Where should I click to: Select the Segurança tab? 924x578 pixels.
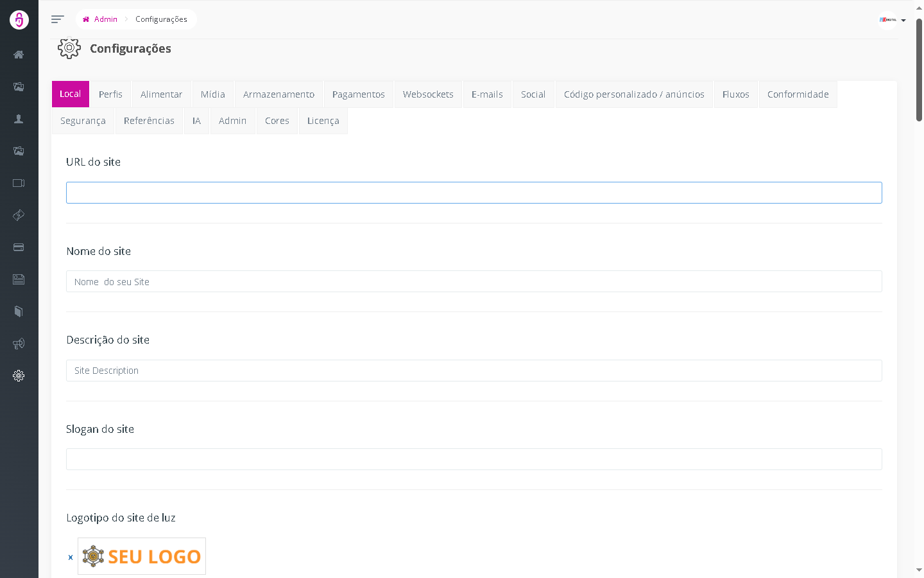point(83,121)
